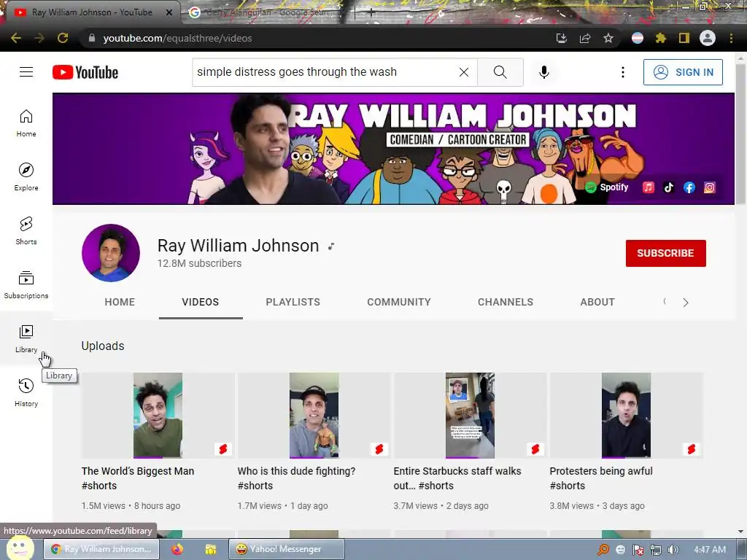This screenshot has height=560, width=747.
Task: Click the Who is this dude fighting thumbnail
Action: [314, 415]
